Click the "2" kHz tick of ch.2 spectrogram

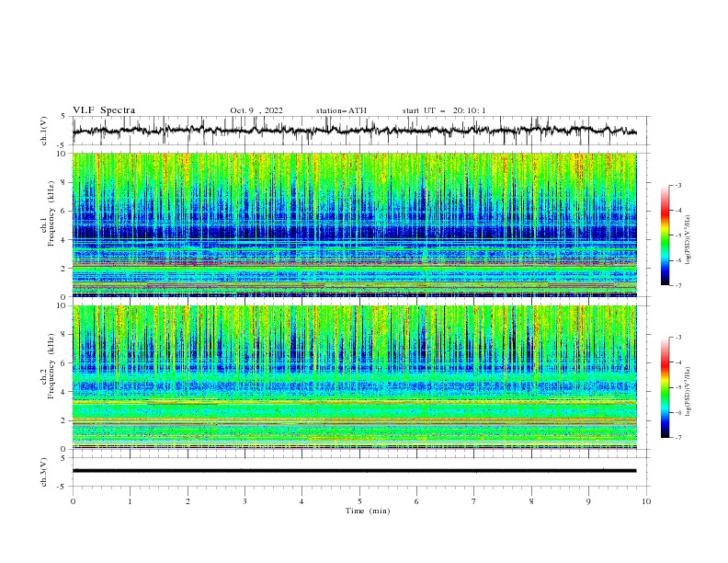click(64, 420)
